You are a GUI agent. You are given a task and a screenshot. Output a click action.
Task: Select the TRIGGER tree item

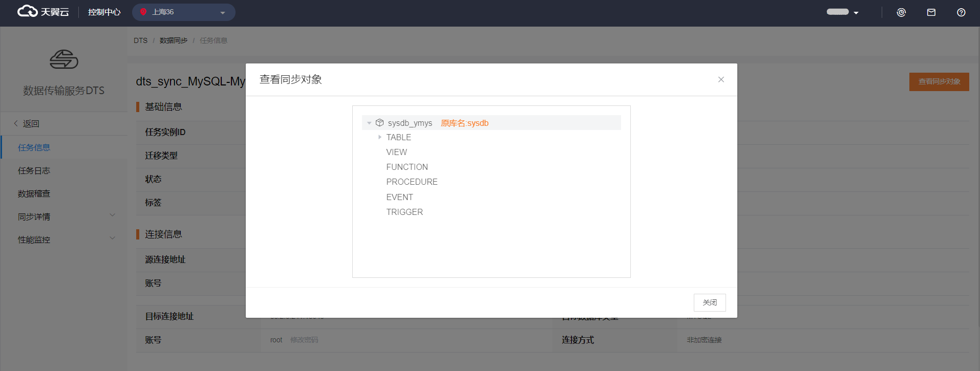click(x=404, y=212)
